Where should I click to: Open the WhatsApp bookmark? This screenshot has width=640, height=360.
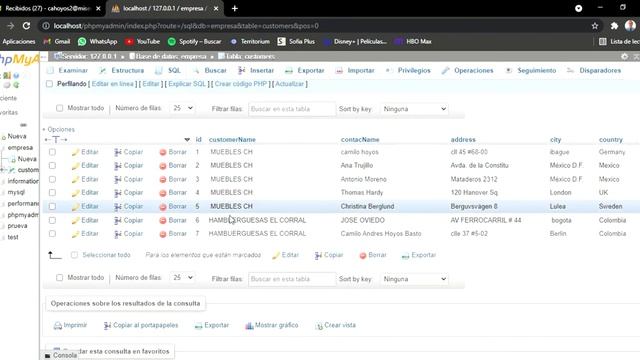[97, 42]
